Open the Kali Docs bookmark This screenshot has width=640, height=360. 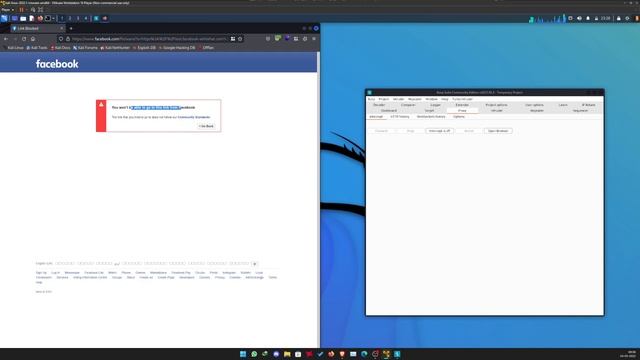[x=61, y=48]
